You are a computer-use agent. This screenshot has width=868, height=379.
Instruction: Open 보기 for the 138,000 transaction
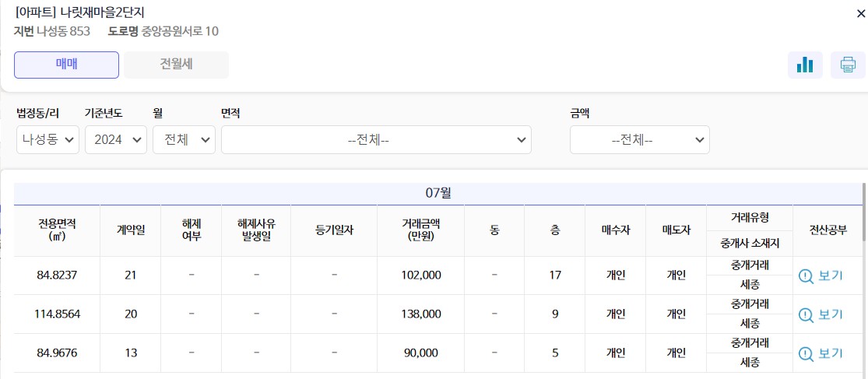(821, 314)
